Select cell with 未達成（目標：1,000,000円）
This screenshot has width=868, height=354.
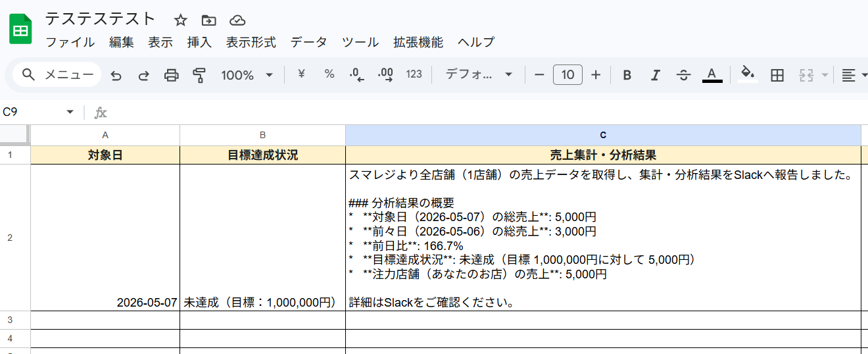pos(262,238)
